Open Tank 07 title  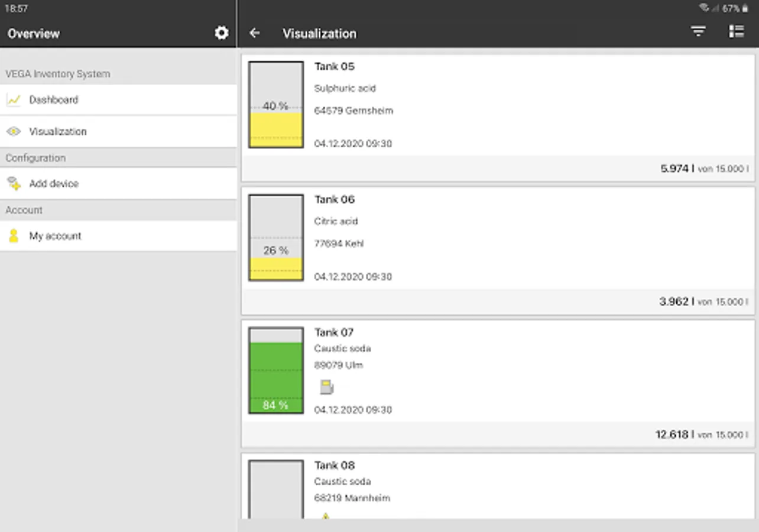334,332
